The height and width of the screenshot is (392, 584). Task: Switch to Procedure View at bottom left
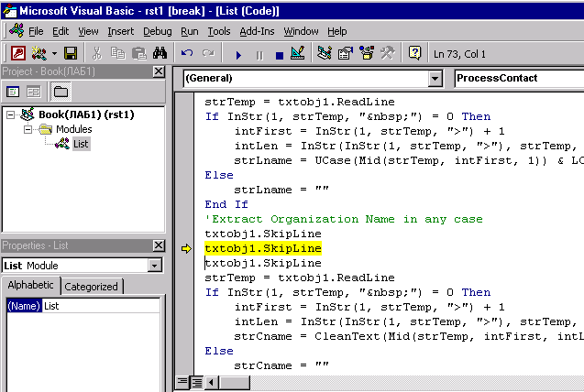pyautogui.click(x=182, y=381)
